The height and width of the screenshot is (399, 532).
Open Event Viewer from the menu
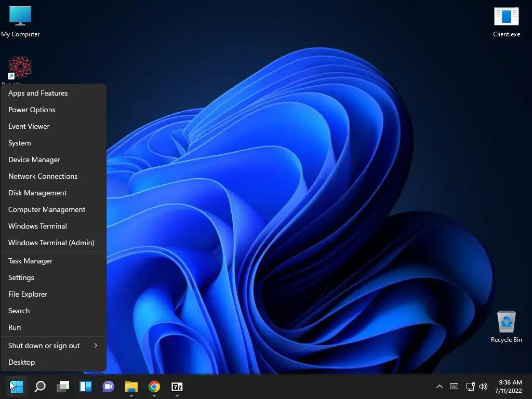(54, 126)
